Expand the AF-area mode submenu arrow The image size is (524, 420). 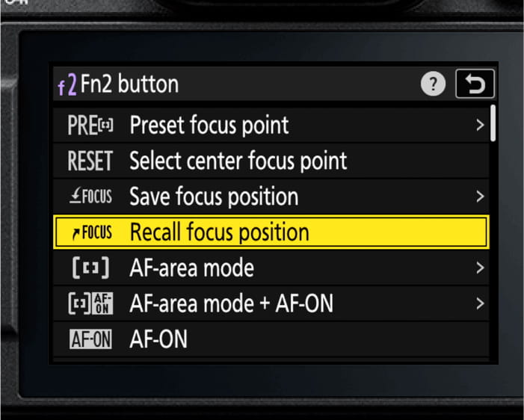pyautogui.click(x=480, y=268)
